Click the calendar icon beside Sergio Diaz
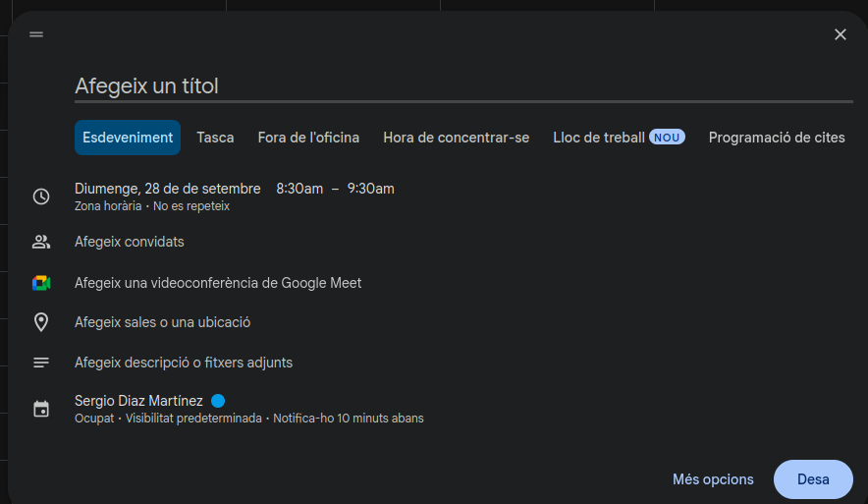The image size is (868, 504). coord(41,409)
